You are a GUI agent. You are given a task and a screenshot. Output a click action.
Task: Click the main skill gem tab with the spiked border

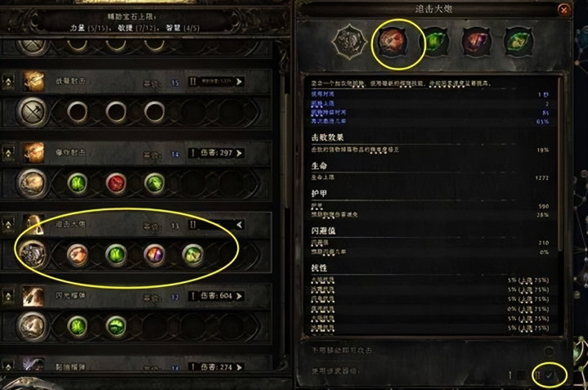coord(349,42)
